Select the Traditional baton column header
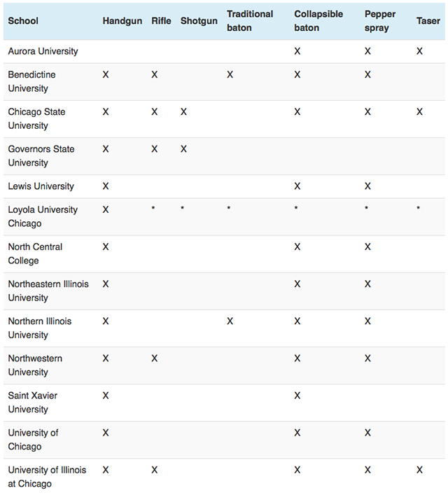This screenshot has width=448, height=500. pos(250,21)
